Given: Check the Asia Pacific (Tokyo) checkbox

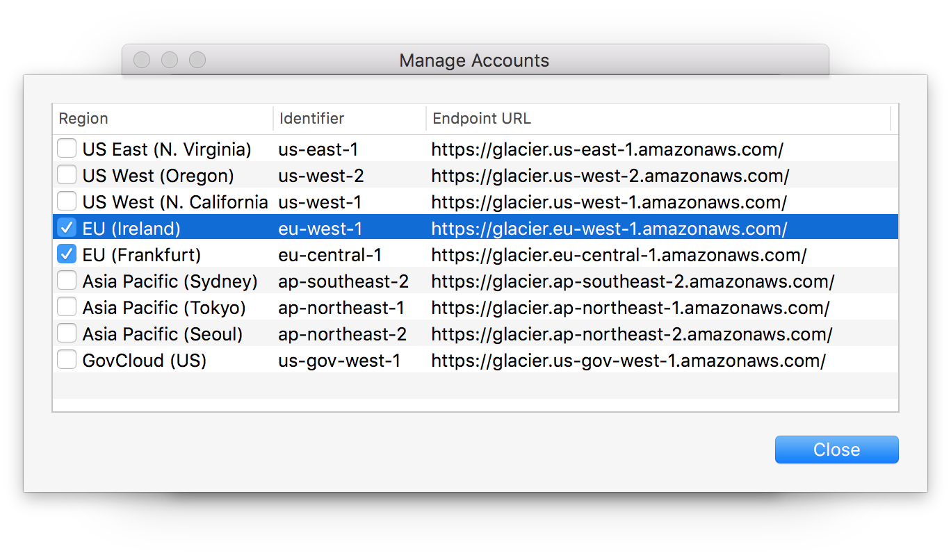Looking at the screenshot, I should tap(67, 307).
